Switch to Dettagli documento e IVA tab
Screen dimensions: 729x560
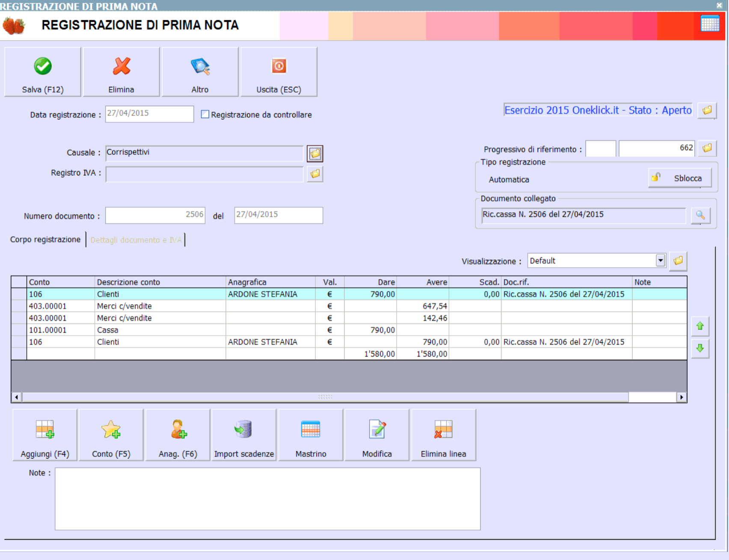pos(136,240)
